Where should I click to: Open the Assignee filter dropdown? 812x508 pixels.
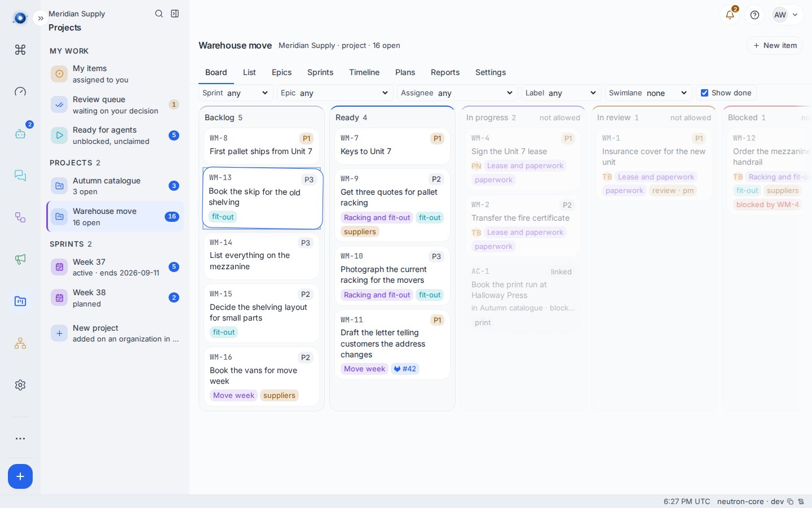tap(457, 93)
